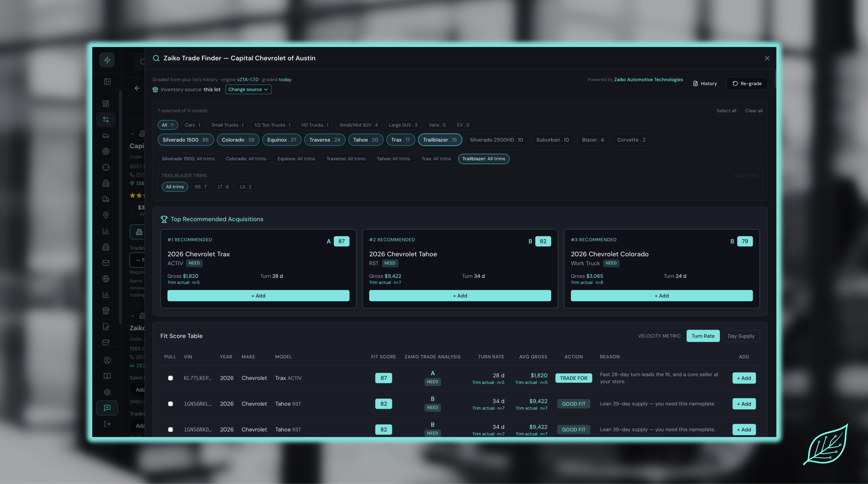Switch to the Trailblazer: All trims tab
Viewport: 868px width, 484px height.
484,159
